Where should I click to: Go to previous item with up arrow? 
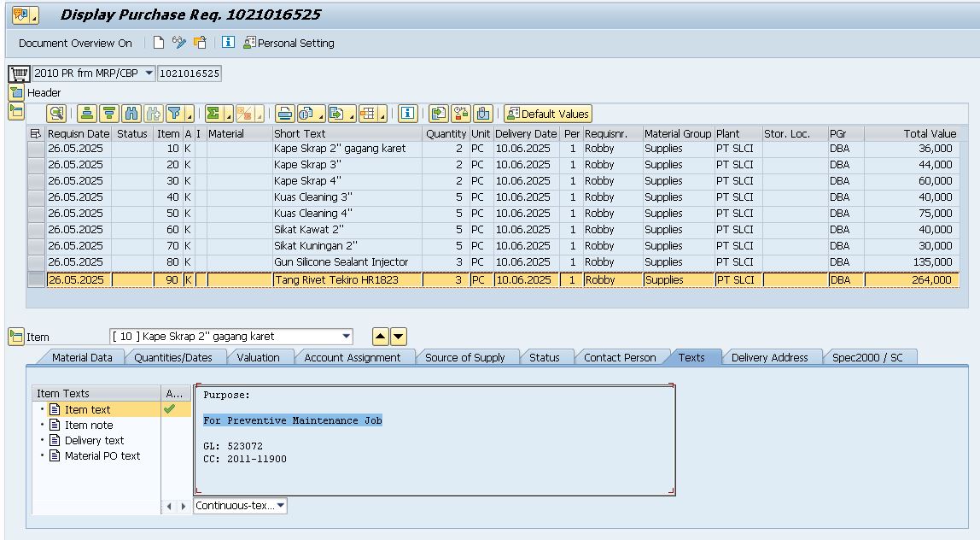381,337
